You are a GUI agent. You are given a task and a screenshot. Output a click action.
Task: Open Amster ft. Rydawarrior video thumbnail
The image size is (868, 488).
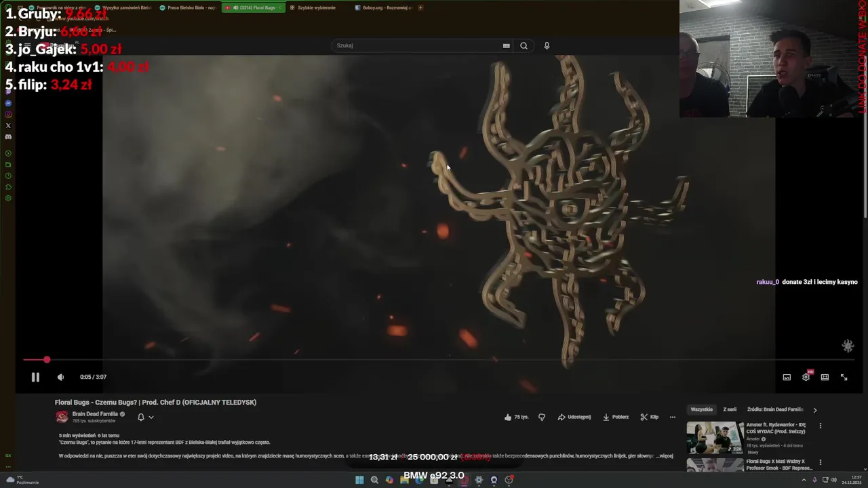[x=715, y=438]
